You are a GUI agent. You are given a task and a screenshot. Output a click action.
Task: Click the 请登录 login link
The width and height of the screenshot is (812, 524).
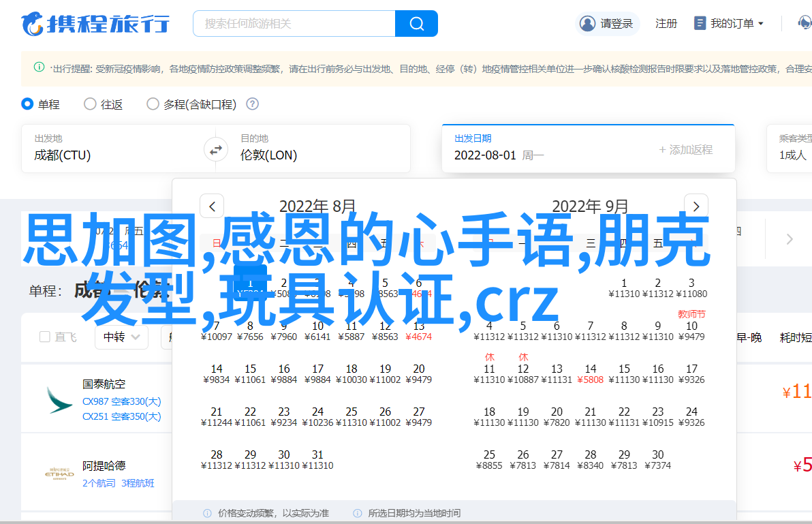[x=616, y=23]
